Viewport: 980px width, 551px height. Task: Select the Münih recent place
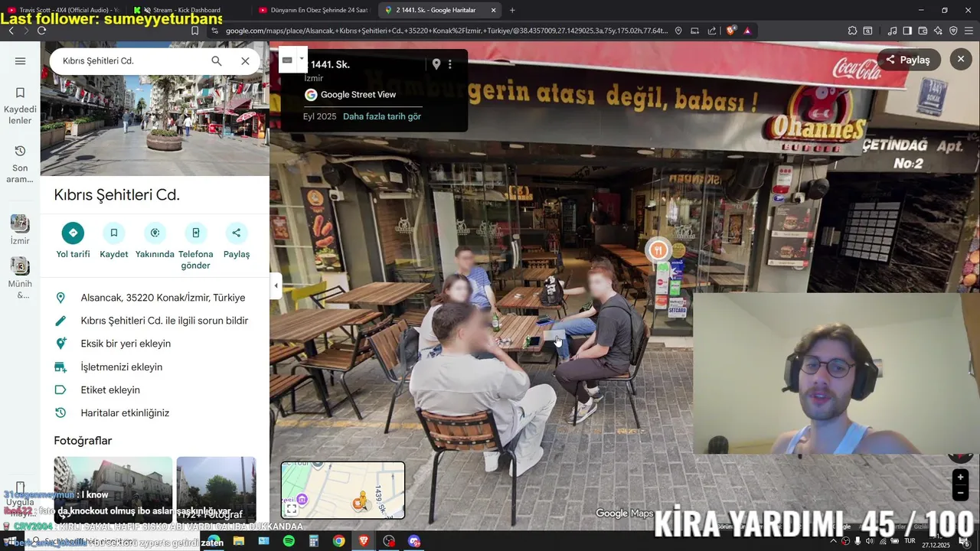20,278
